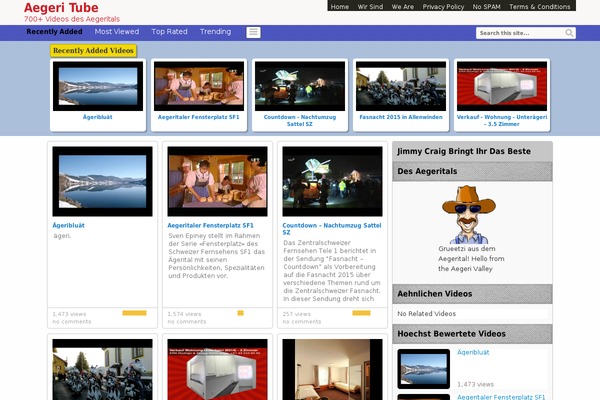The width and height of the screenshot is (600, 400).
Task: Click the large Nachtumzug night thumbnail in grid
Action: [333, 181]
